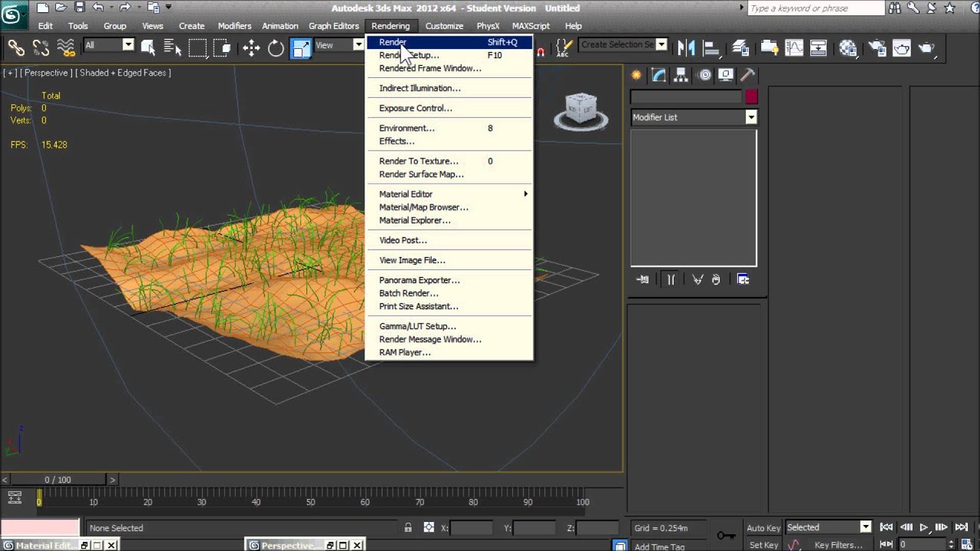The height and width of the screenshot is (551, 980).
Task: Toggle Set Key mode
Action: pyautogui.click(x=763, y=545)
